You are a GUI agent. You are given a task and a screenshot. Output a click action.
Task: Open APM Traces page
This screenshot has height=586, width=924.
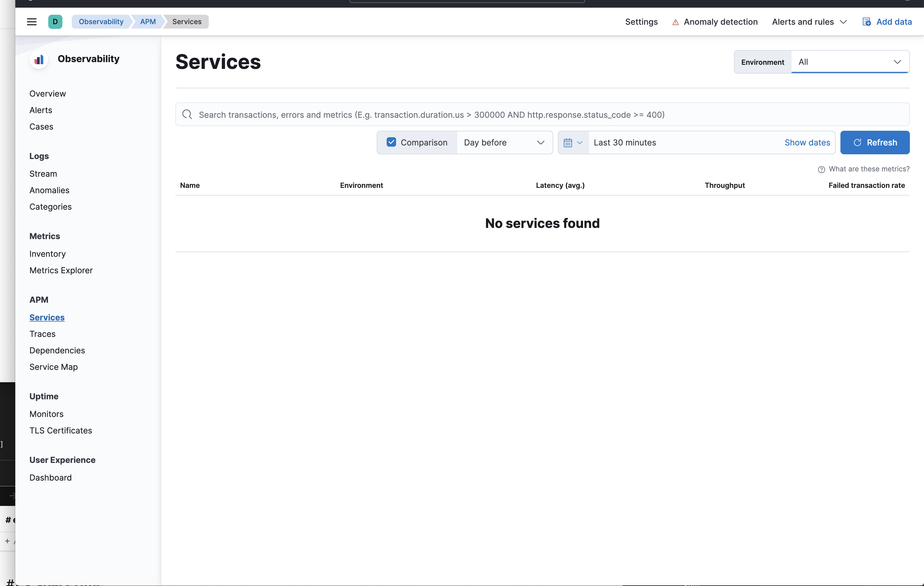43,334
